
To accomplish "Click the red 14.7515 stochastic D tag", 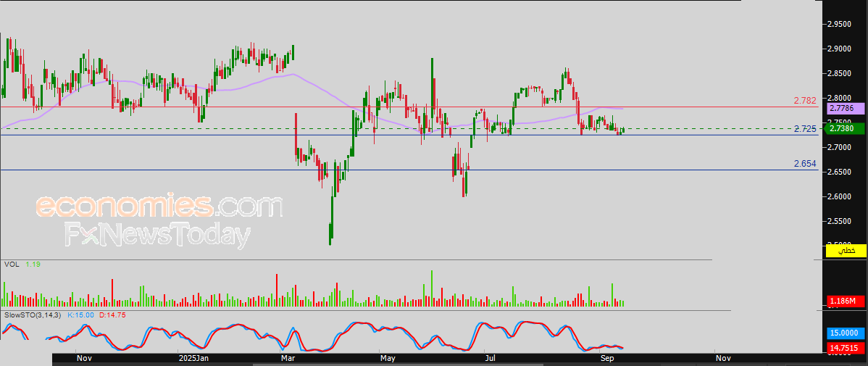I will click(x=845, y=349).
